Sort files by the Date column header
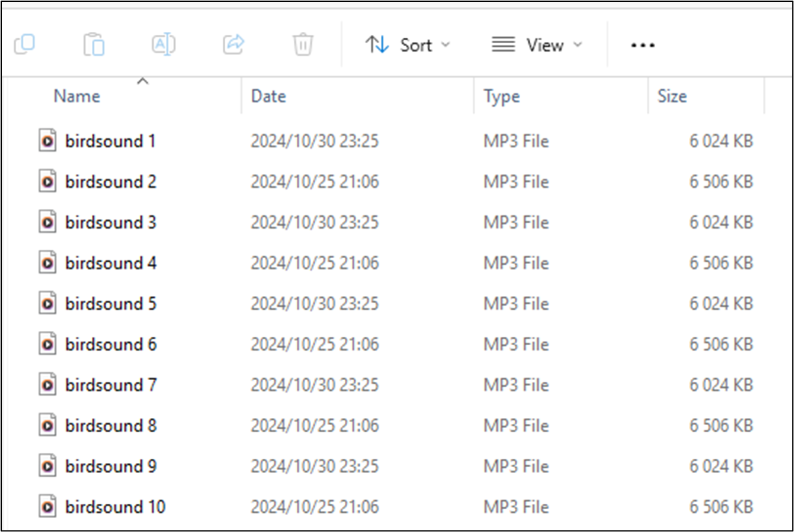794x532 pixels. pyautogui.click(x=268, y=96)
